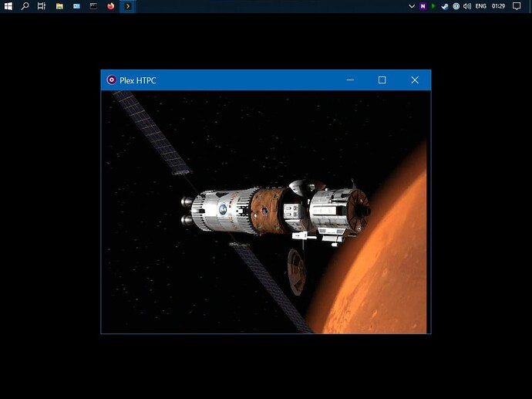The height and width of the screenshot is (399, 532).
Task: Launch Firefox from the taskbar
Action: pyautogui.click(x=110, y=6)
